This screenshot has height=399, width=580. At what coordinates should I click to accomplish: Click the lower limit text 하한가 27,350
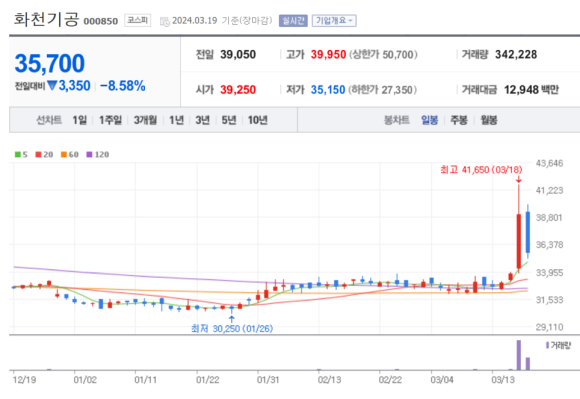pos(382,89)
